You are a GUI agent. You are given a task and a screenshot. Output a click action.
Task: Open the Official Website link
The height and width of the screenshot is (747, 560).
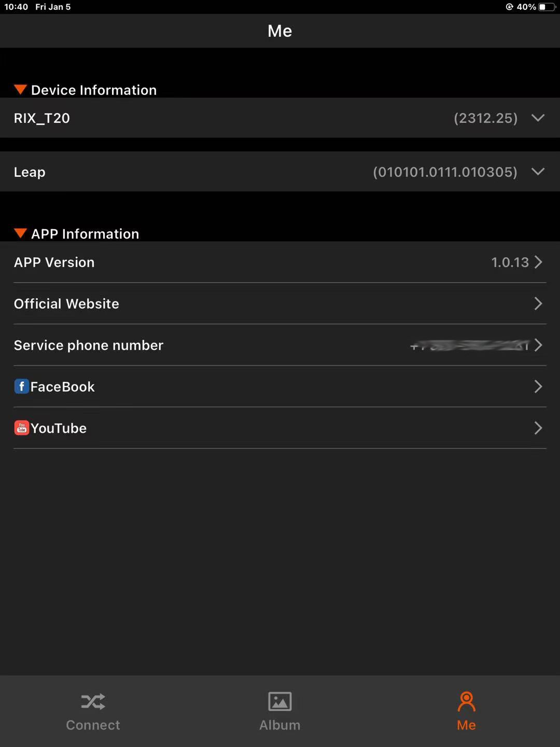[x=280, y=303]
